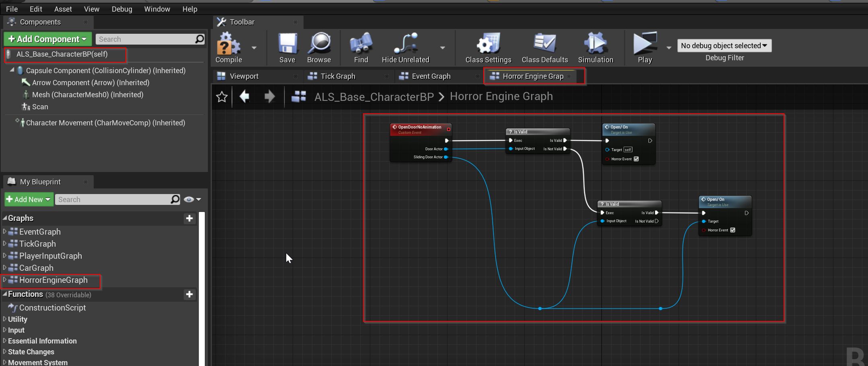Open the debug object selector dropdown
868x366 pixels.
724,46
